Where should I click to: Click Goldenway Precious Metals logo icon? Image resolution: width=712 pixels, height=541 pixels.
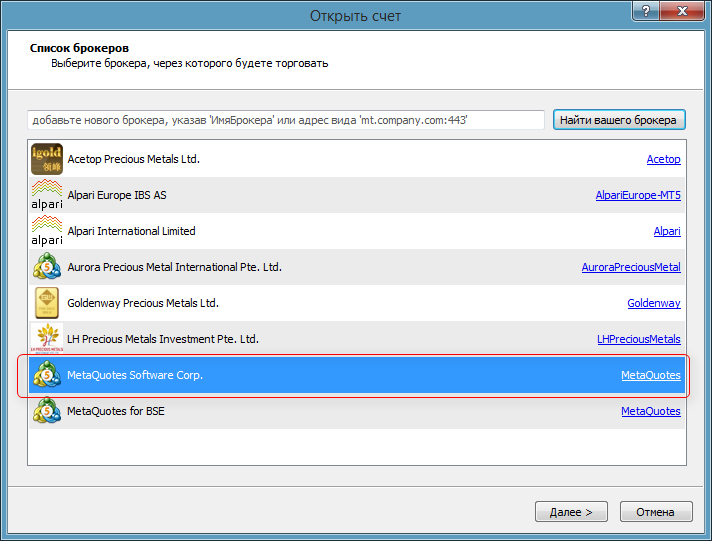[x=47, y=303]
